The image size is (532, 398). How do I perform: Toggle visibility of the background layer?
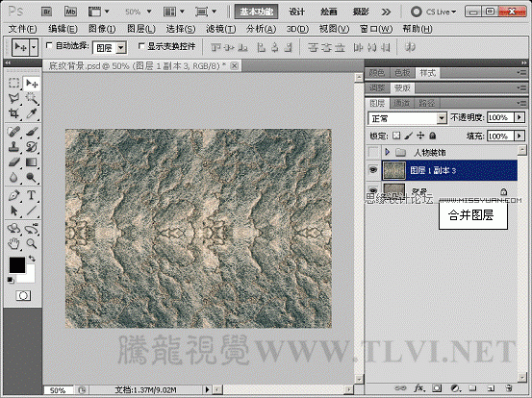(373, 189)
